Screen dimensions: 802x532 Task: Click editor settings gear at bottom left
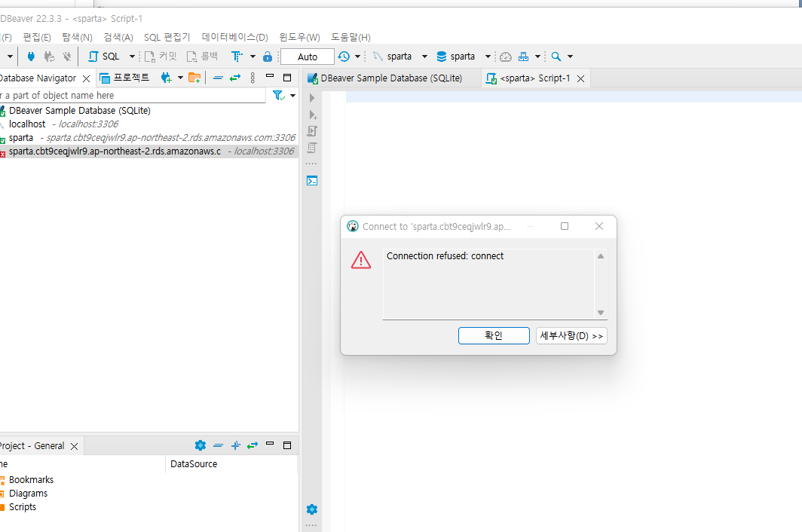[312, 509]
